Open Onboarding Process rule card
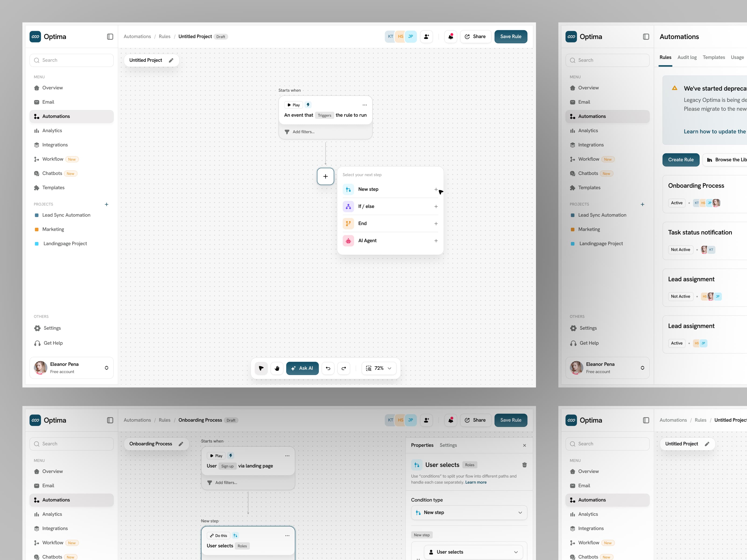 coord(705,194)
